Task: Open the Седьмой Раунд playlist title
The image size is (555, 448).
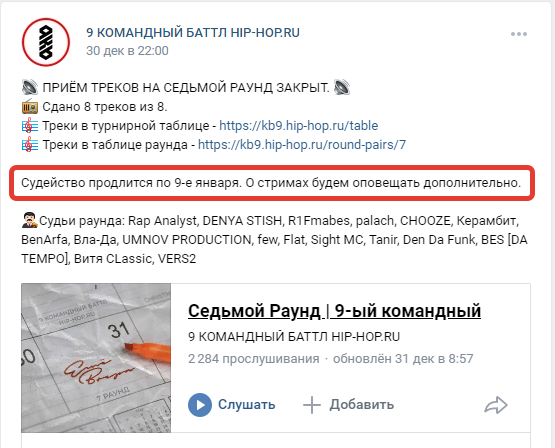Action: tap(334, 311)
